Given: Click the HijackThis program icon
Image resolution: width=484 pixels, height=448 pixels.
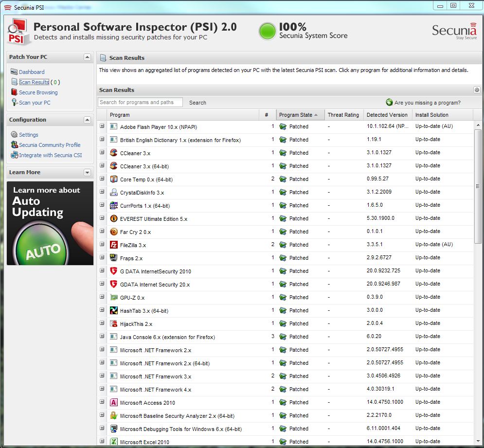Looking at the screenshot, I should click(x=114, y=323).
